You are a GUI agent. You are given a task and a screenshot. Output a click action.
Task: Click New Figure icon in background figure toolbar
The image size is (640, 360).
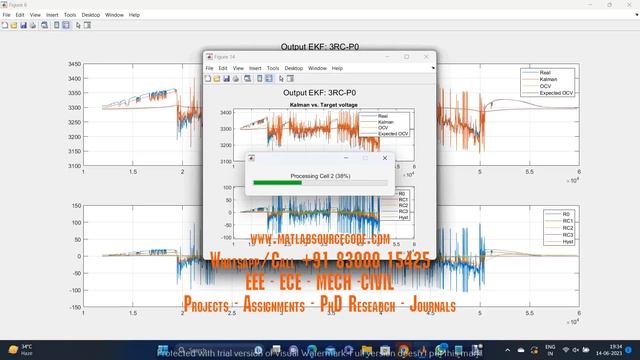tap(5, 25)
